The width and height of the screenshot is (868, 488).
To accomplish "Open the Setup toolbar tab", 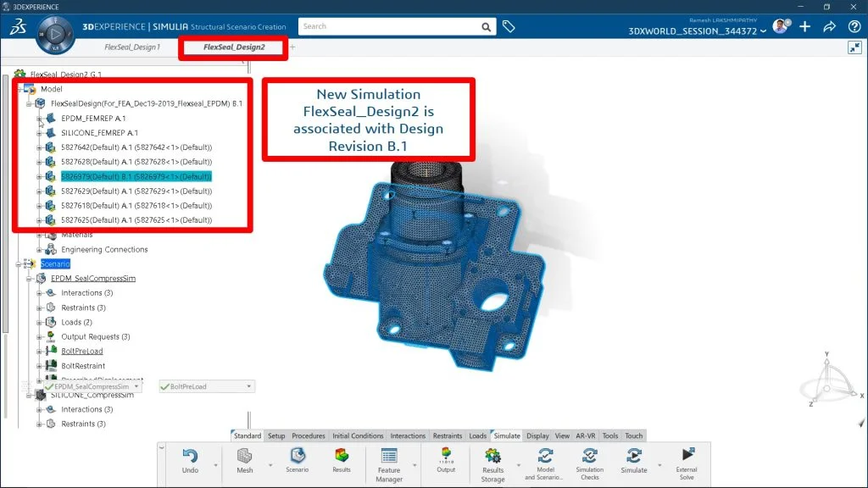I will click(276, 436).
